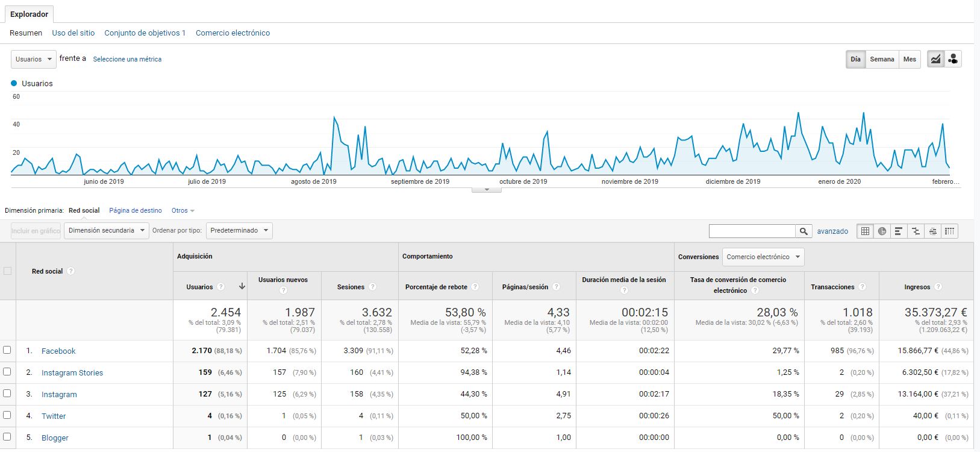Viewport: 980px width, 452px height.
Task: Open the Facebook social network row
Action: pos(58,351)
